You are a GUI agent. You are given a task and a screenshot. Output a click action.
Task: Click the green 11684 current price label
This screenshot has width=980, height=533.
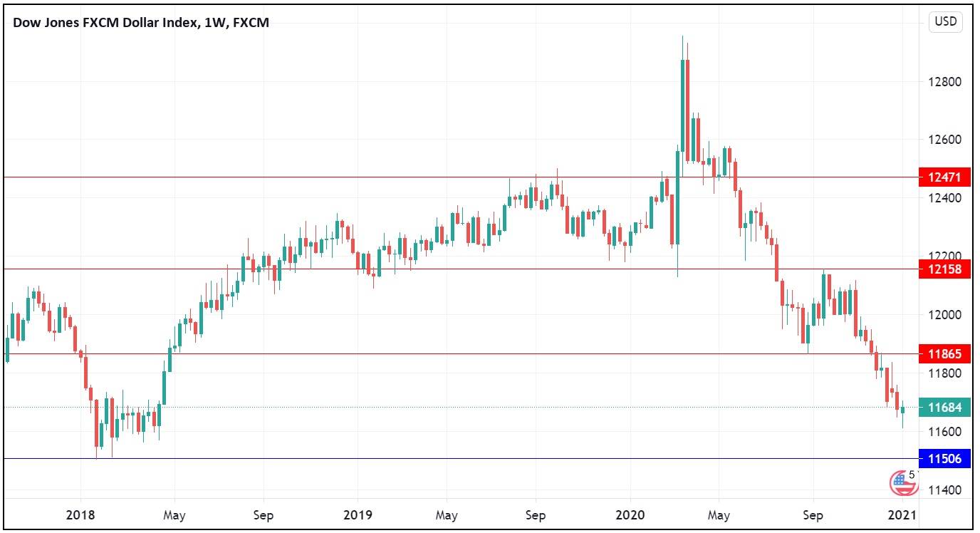click(x=944, y=408)
